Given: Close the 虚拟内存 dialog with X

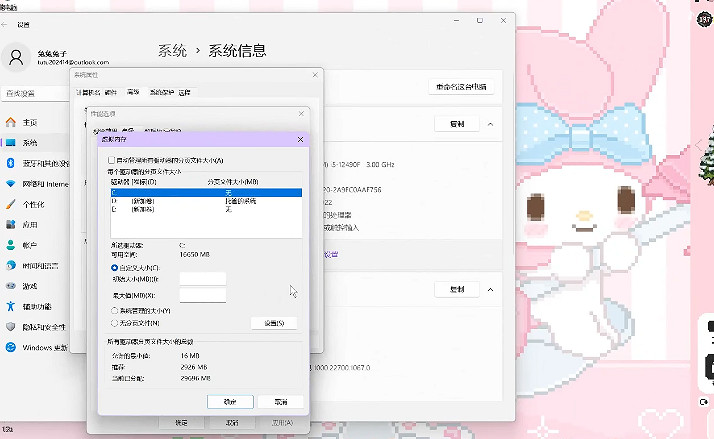Looking at the screenshot, I should 300,140.
